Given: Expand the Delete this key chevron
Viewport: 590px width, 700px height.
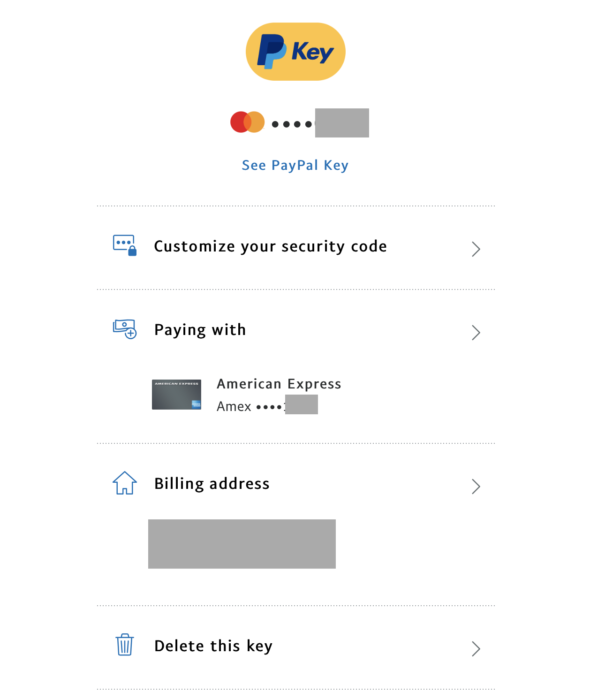Looking at the screenshot, I should 476,648.
